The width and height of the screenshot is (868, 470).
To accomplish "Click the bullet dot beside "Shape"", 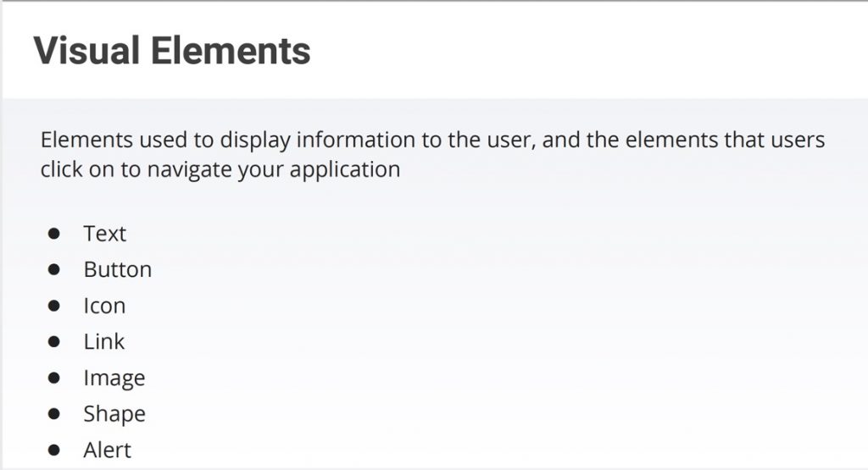I will (53, 414).
